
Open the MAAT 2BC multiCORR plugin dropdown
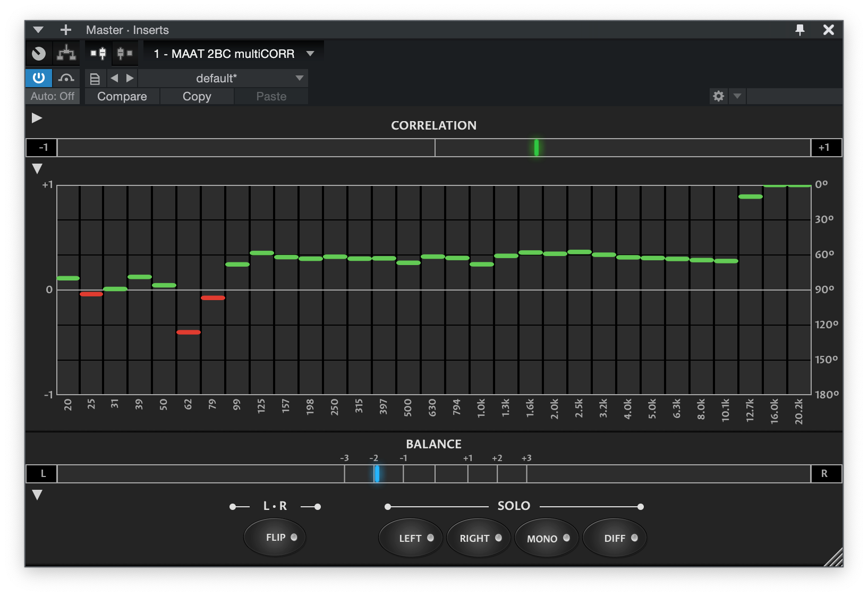[310, 54]
